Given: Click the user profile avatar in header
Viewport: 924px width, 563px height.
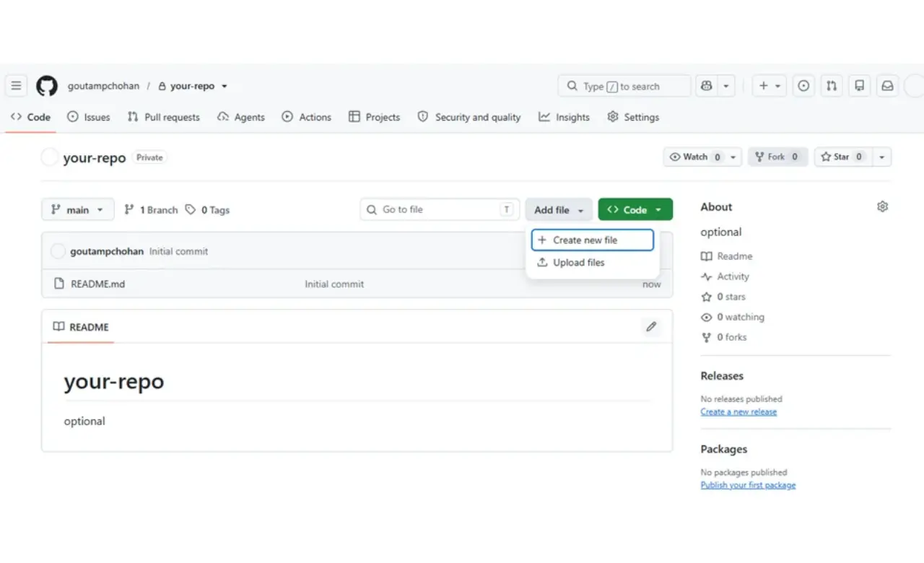Looking at the screenshot, I should [x=914, y=86].
